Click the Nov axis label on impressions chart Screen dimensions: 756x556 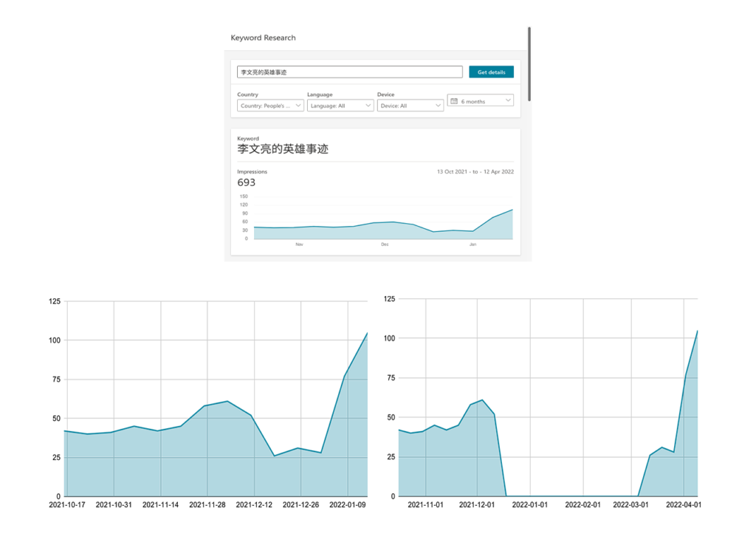click(x=299, y=243)
